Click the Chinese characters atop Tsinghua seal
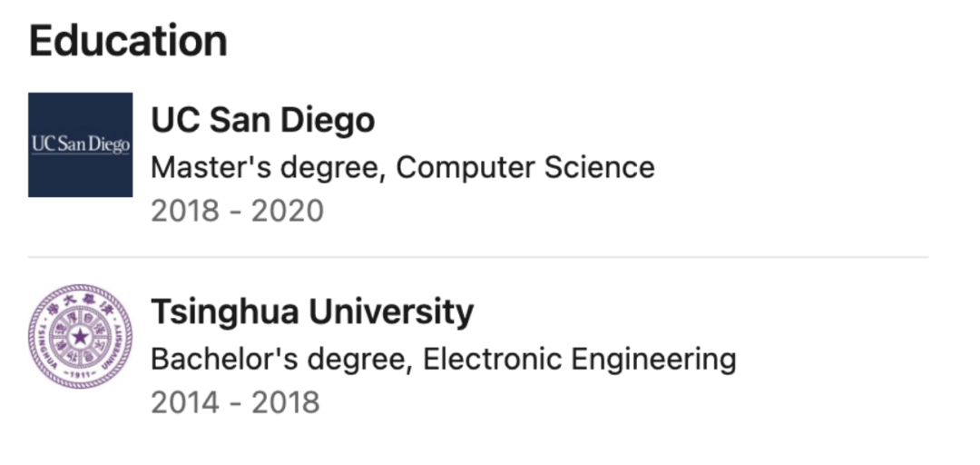This screenshot has width=980, height=465. pos(80,301)
